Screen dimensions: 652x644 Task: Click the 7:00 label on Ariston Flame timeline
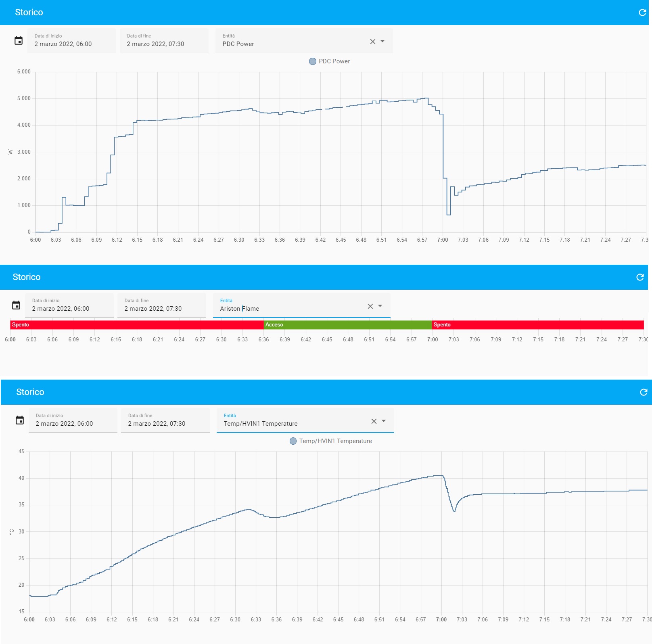click(x=433, y=339)
